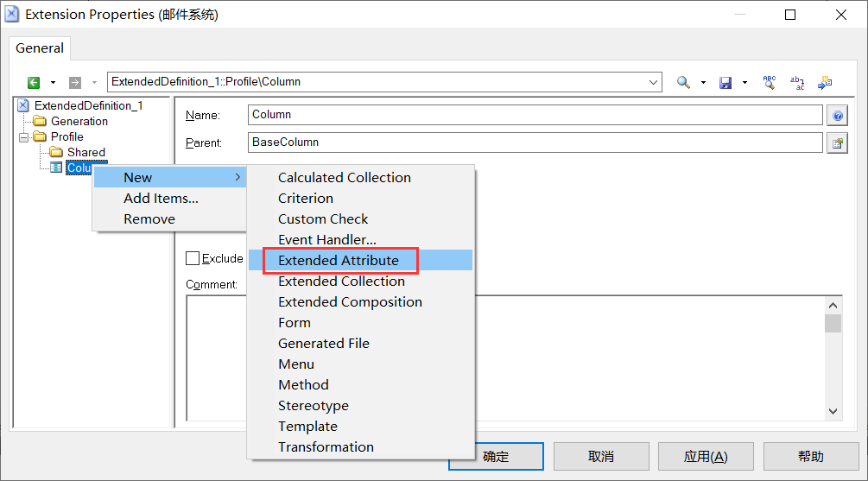Click the properties icon beside Parent field
The width and height of the screenshot is (868, 481).
(838, 143)
